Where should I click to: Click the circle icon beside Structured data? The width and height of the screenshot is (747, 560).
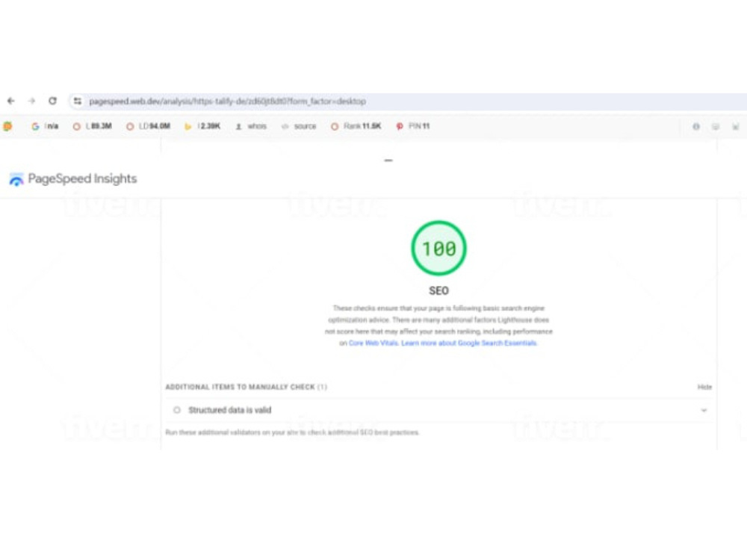click(177, 410)
